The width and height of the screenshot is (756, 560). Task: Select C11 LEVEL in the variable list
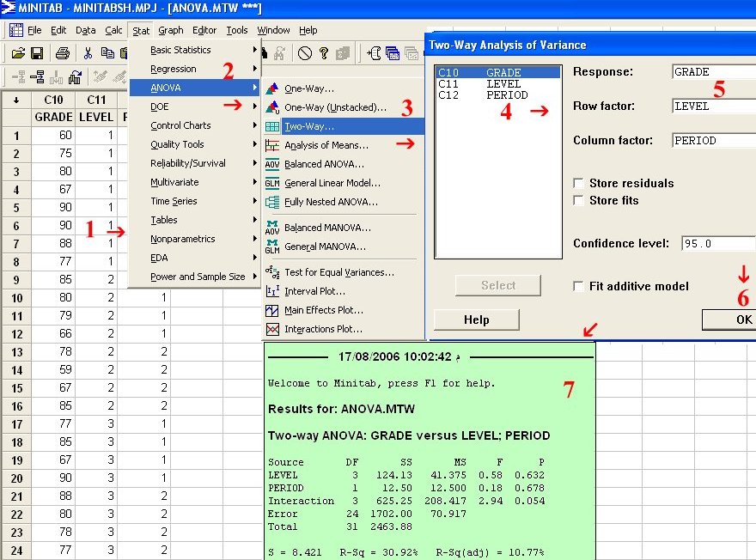click(x=497, y=84)
